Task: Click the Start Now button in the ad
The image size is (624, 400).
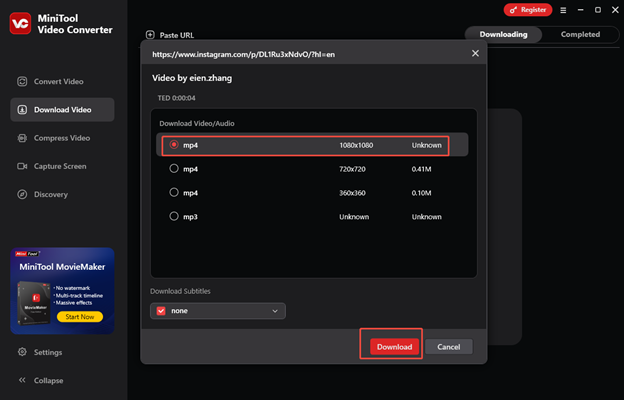Action: 80,317
